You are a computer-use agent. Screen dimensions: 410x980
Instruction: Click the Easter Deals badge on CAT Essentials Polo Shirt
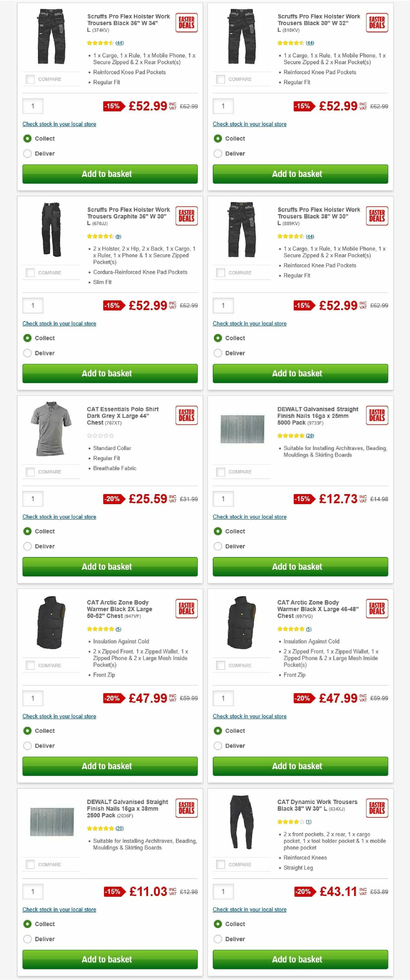(x=186, y=416)
